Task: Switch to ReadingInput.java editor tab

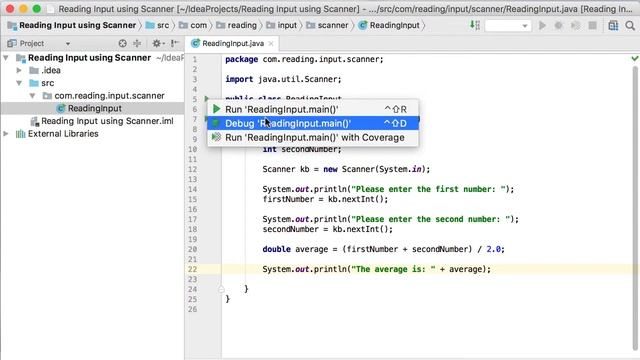Action: tap(233, 43)
